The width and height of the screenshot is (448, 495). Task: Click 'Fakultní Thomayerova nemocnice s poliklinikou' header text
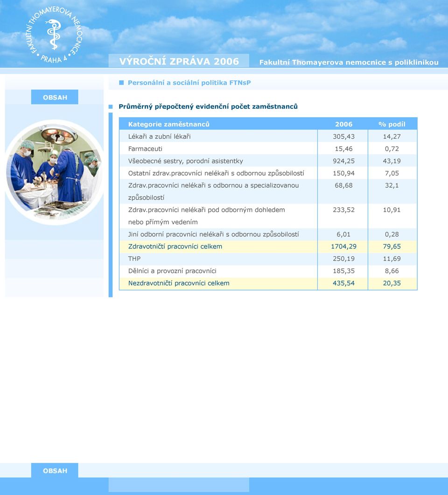tap(349, 63)
